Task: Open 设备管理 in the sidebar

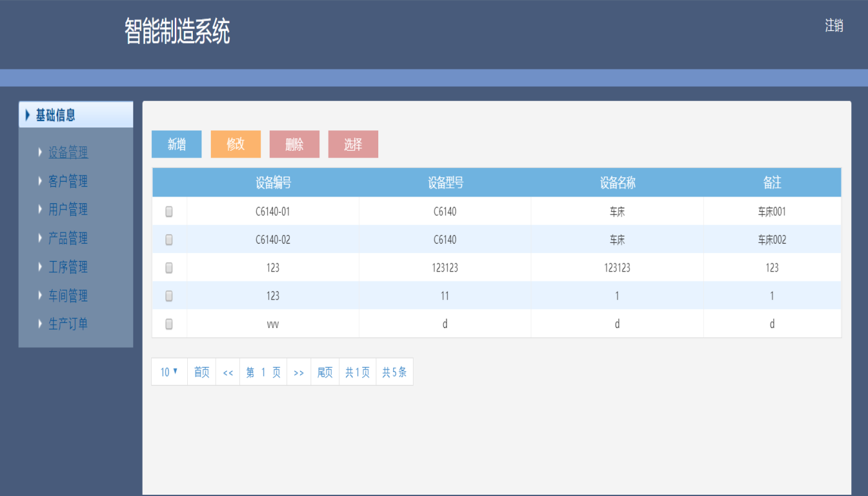Action: click(x=68, y=153)
